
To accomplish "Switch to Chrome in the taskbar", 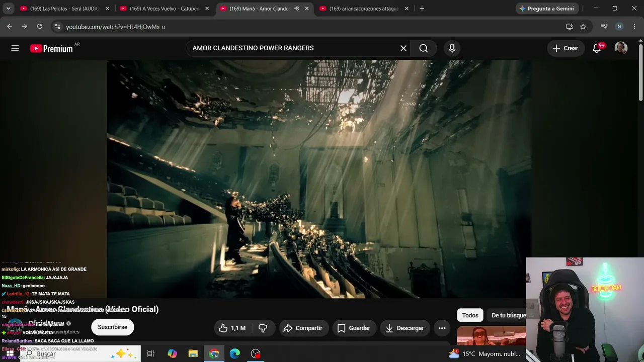I will click(214, 354).
